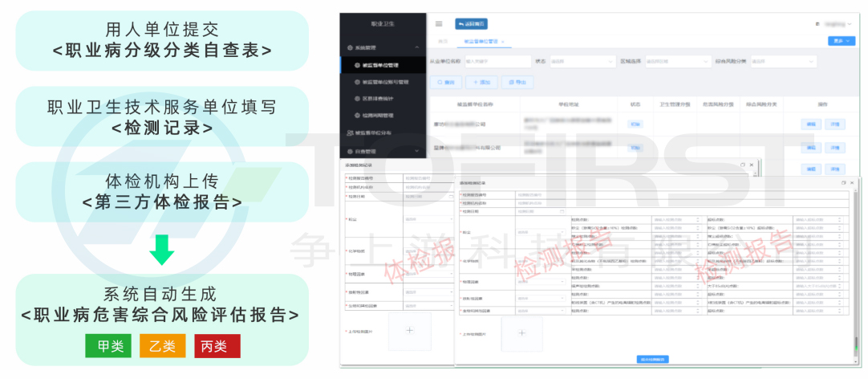Open 被监管单位账号管理 in the sidebar

pos(383,82)
